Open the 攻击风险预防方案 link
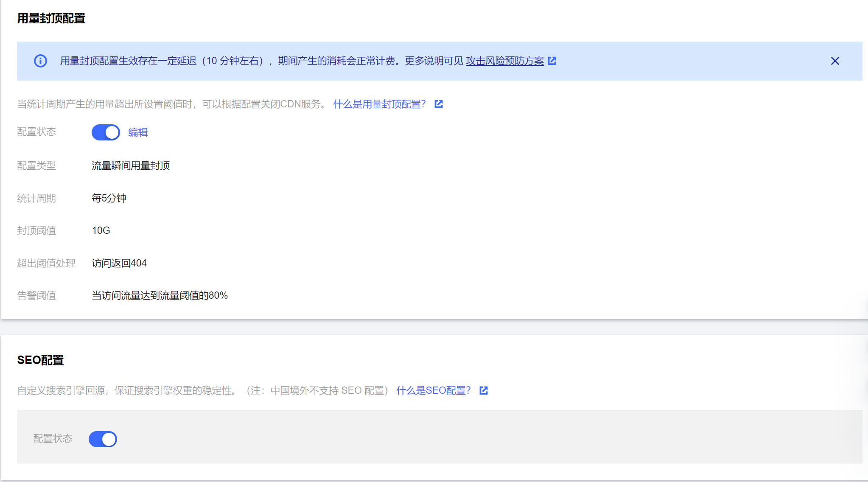The width and height of the screenshot is (868, 482). tap(504, 61)
